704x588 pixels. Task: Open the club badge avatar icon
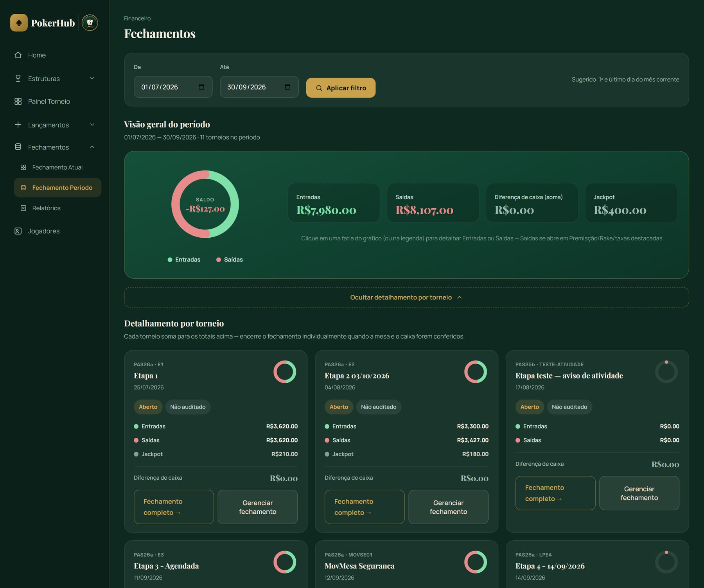click(90, 23)
